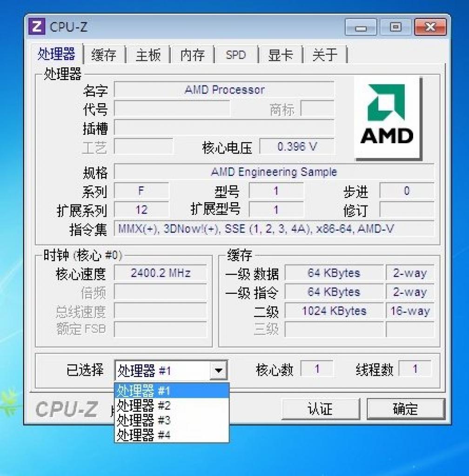469x476 pixels.
Task: Click the 型号 value field
Action: coord(276,191)
